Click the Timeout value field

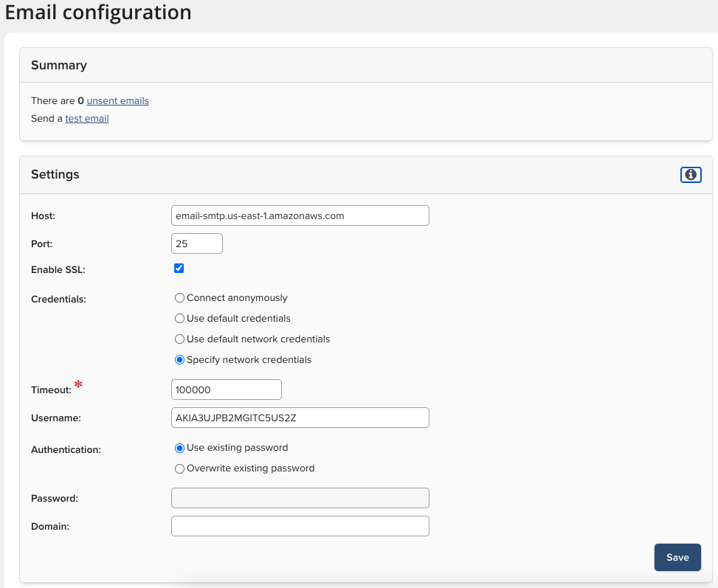click(226, 390)
